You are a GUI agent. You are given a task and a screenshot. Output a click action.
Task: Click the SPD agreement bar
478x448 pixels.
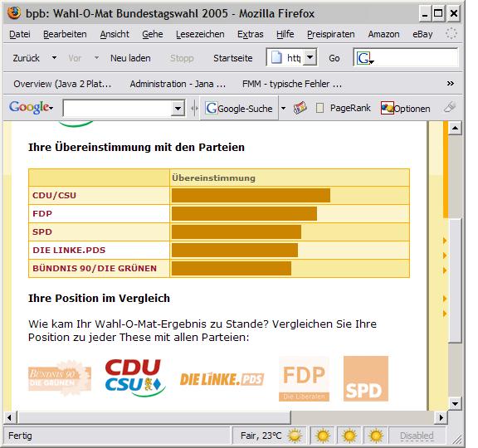tap(237, 232)
